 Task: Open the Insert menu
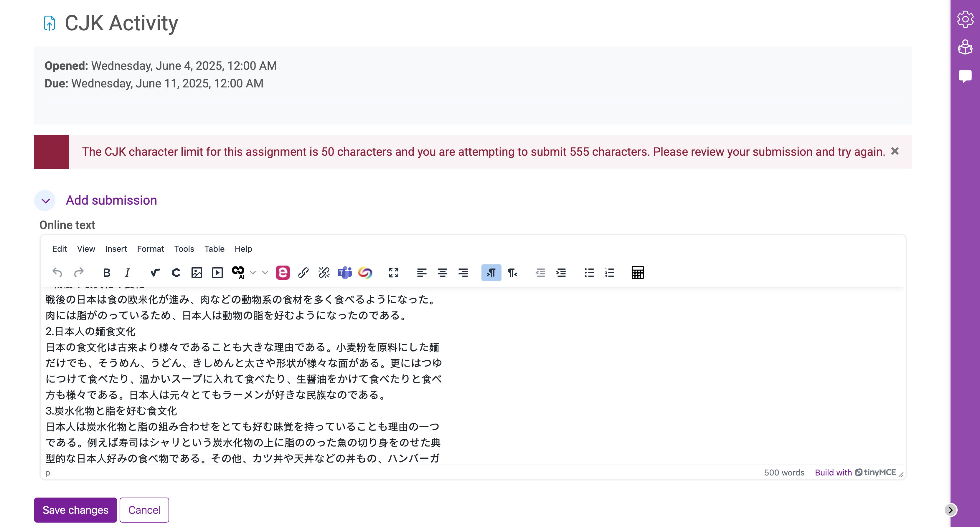click(116, 249)
